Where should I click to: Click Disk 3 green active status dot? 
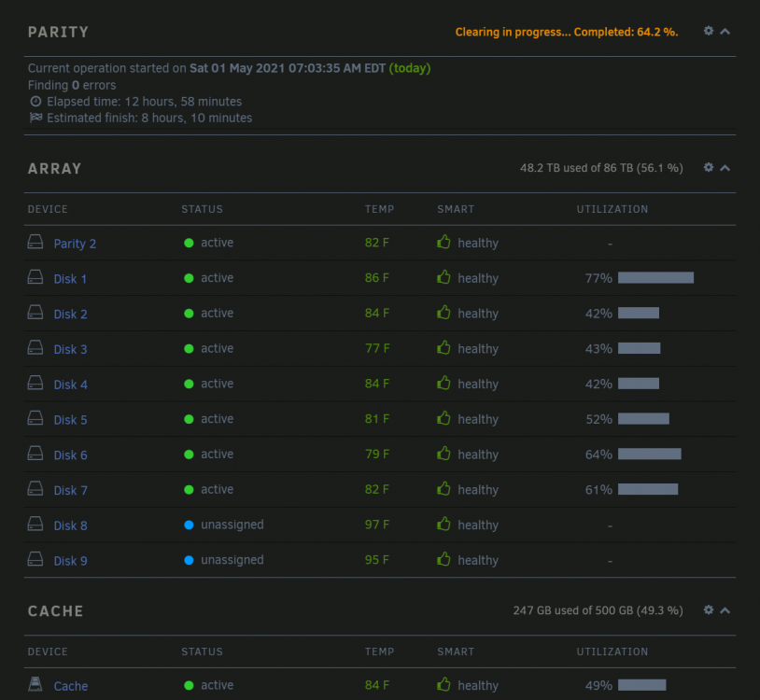pos(189,349)
